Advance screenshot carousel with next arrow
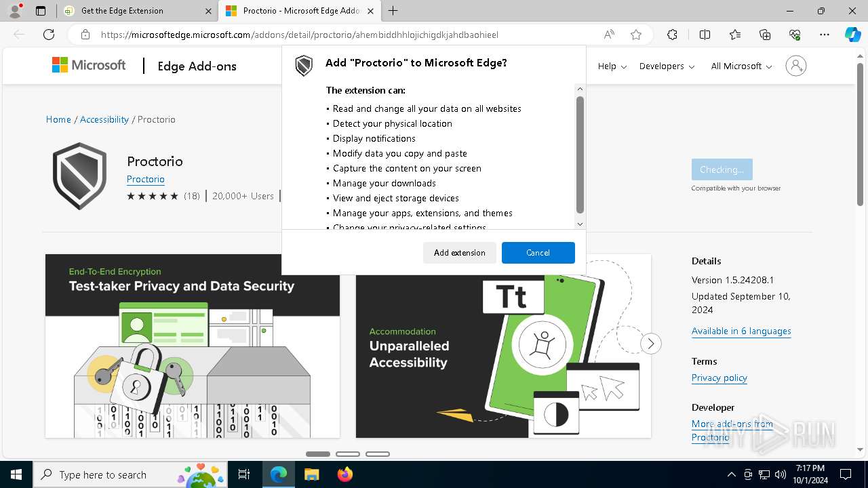This screenshot has width=868, height=488. [x=650, y=344]
